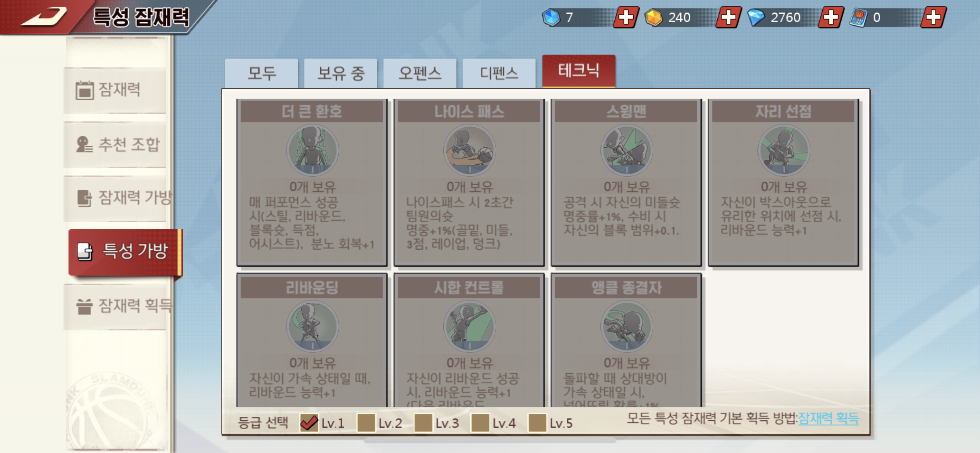The image size is (980, 453).
Task: Enable the Lv.3 grade checkbox
Action: click(423, 423)
